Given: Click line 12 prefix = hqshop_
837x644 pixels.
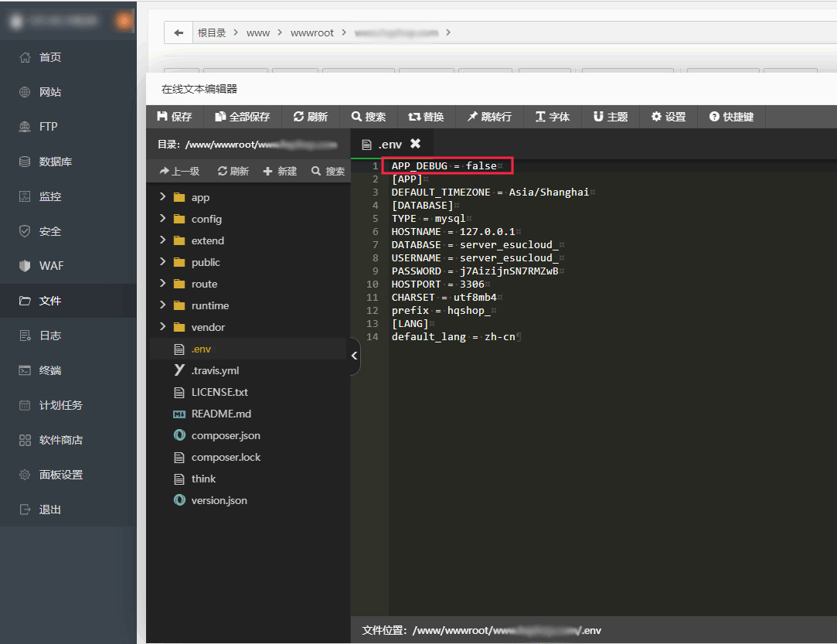Looking at the screenshot, I should click(441, 311).
